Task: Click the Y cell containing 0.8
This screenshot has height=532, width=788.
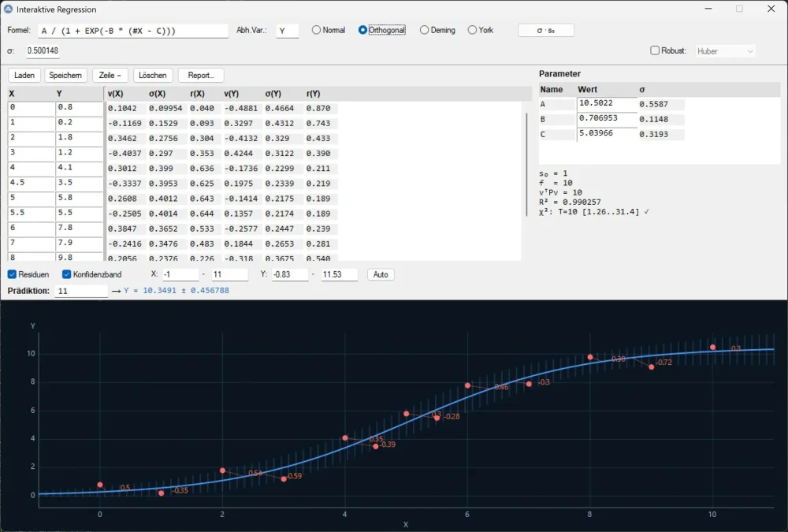Action: (79, 108)
